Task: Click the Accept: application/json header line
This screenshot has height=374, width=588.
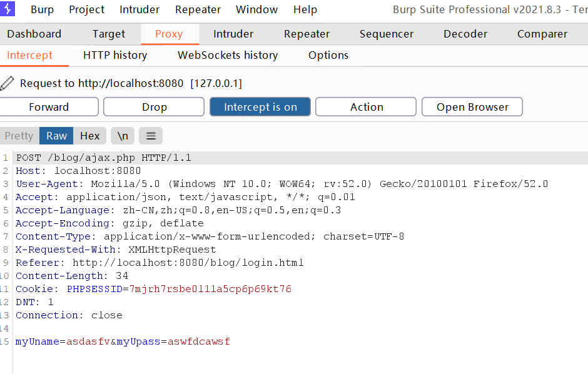Action: (185, 197)
